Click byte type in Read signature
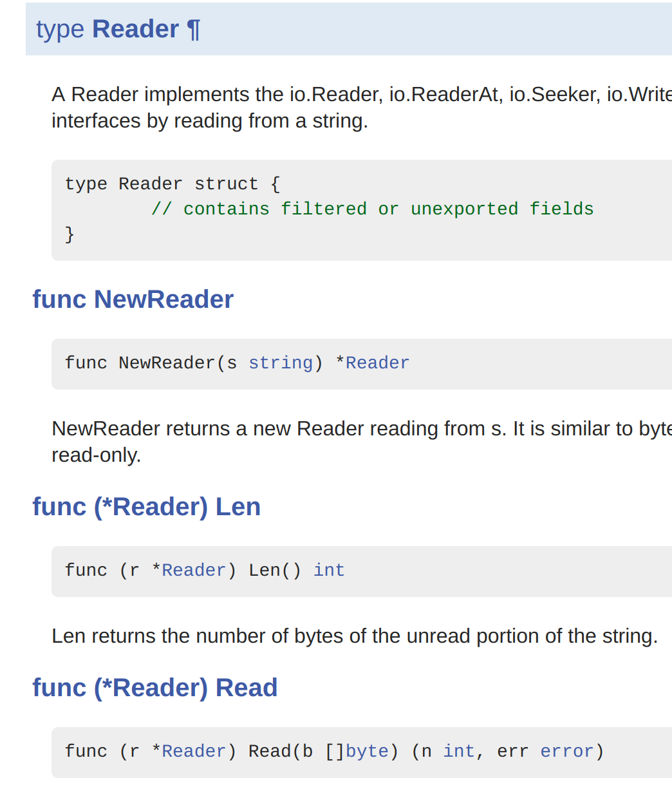This screenshot has width=672, height=796. tap(367, 752)
